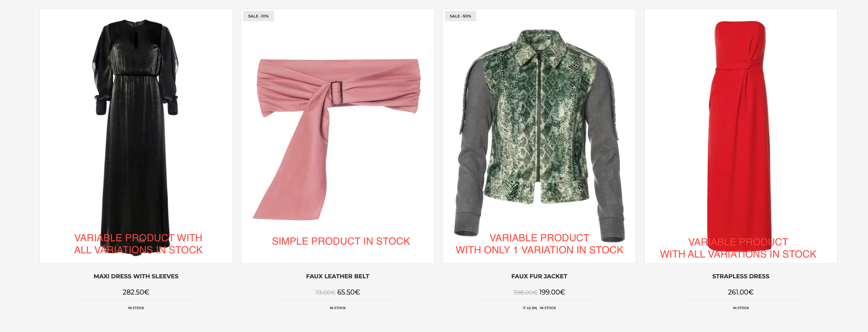Click IN STOCK label under belt
Viewport: 868px width, 332px height.
(x=338, y=308)
